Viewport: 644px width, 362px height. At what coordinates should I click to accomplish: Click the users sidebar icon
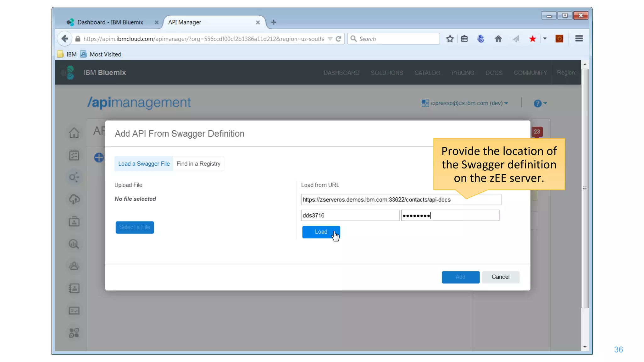74,266
